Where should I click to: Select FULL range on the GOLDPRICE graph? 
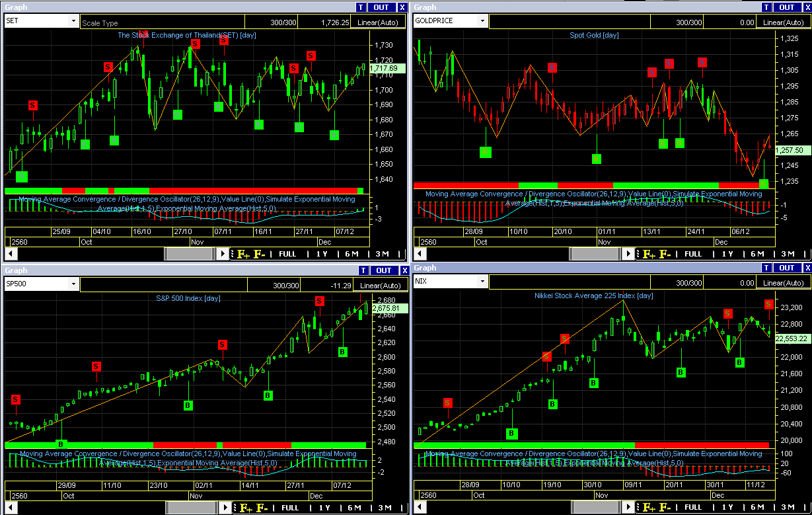(693, 255)
